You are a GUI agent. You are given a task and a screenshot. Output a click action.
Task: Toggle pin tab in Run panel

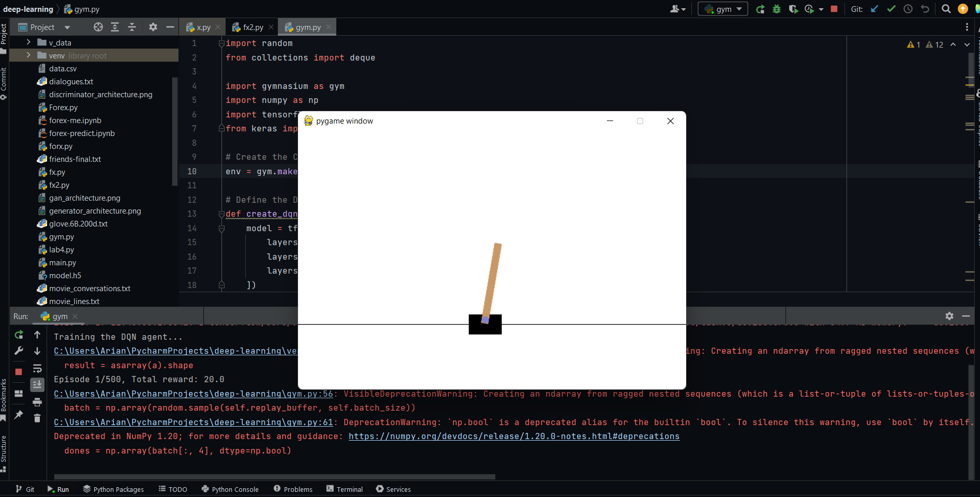click(x=19, y=415)
